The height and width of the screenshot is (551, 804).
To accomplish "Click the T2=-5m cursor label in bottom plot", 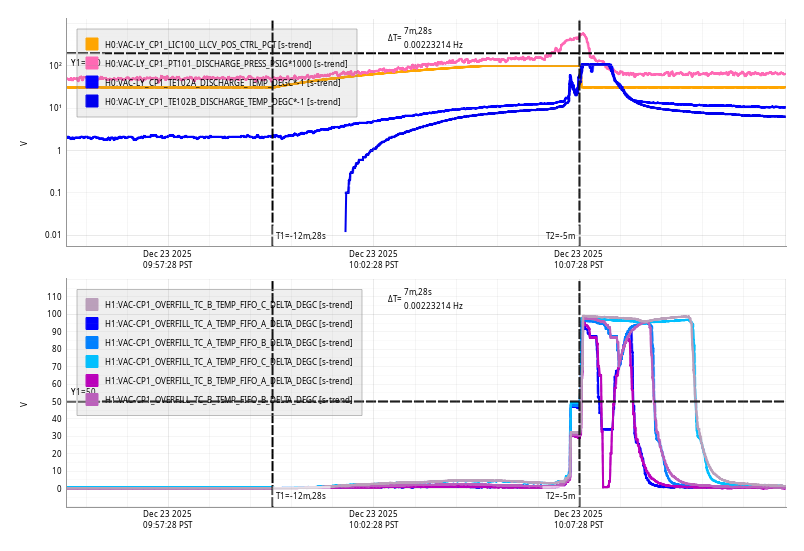I will tap(560, 496).
